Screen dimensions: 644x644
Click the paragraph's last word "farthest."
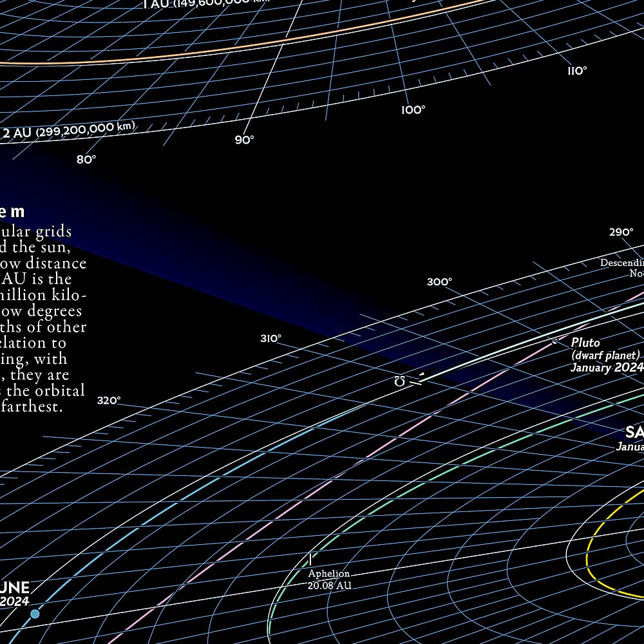[32, 406]
